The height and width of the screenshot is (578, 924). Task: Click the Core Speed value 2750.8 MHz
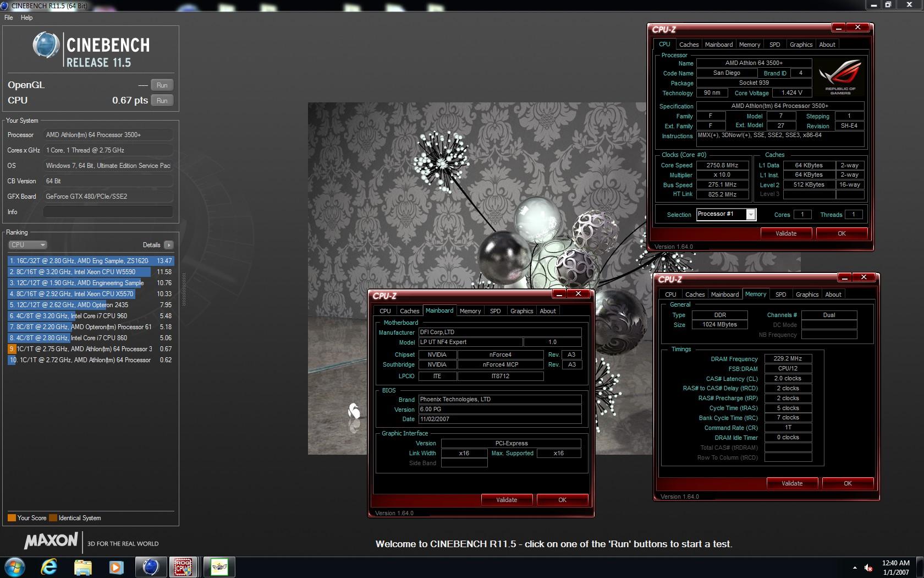click(x=722, y=165)
